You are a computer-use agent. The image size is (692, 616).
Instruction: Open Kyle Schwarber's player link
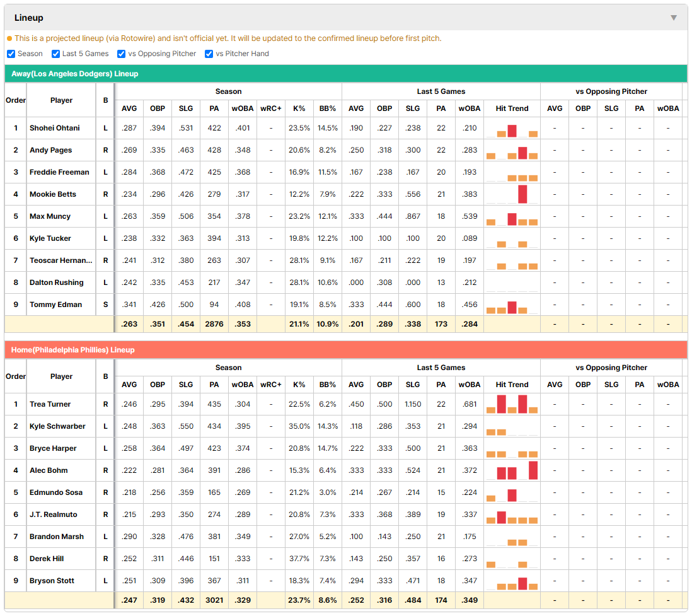[x=57, y=426]
